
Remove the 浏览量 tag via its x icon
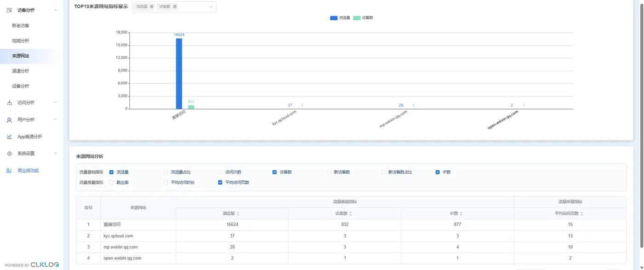[x=152, y=6]
